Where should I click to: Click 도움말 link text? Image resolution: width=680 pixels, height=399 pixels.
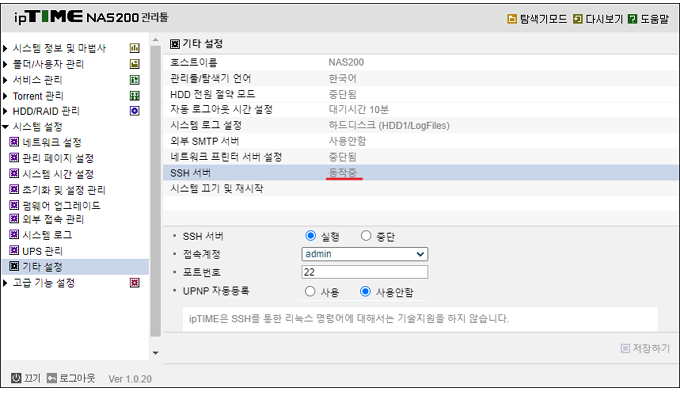point(654,19)
